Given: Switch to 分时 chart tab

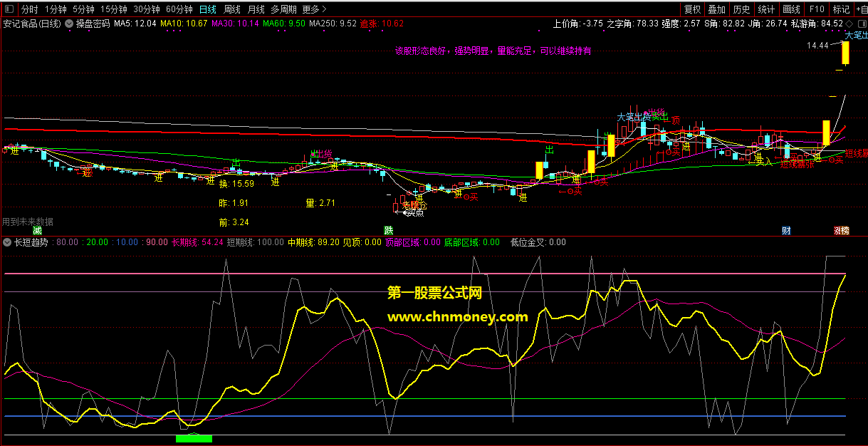Looking at the screenshot, I should tap(29, 9).
